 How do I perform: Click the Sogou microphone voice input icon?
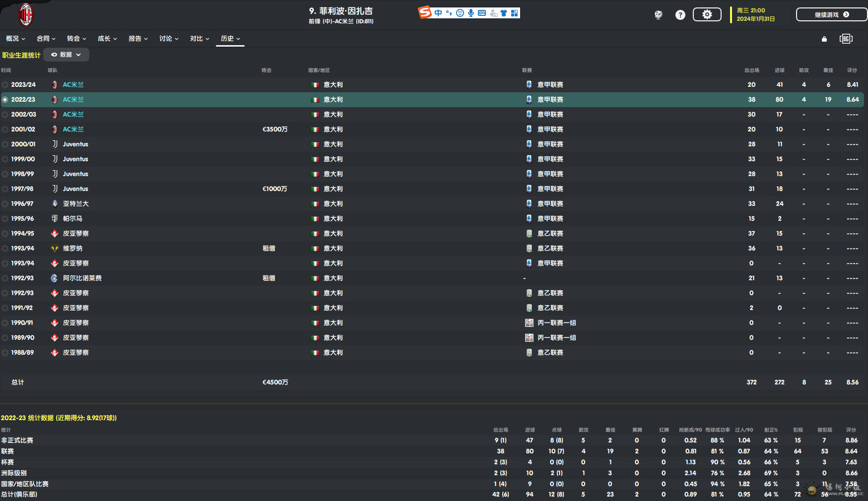pos(471,13)
